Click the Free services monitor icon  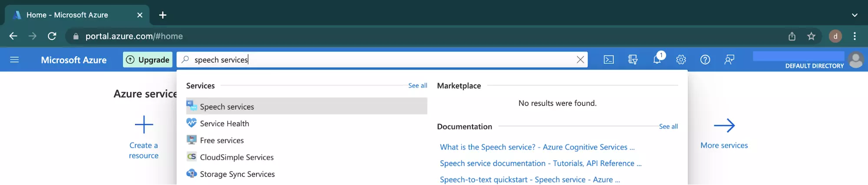coord(191,140)
